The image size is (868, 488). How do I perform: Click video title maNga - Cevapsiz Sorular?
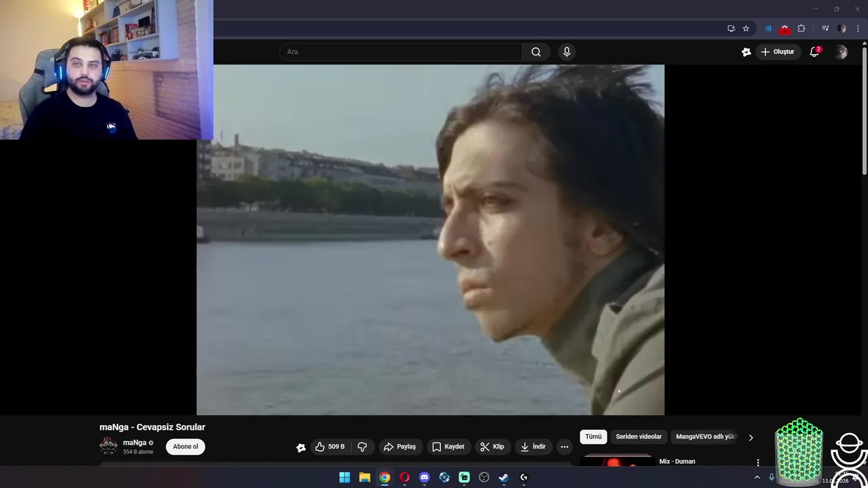pyautogui.click(x=153, y=427)
